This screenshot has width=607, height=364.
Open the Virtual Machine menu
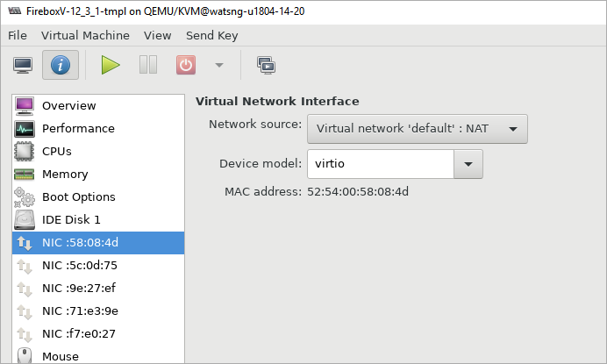pyautogui.click(x=85, y=36)
